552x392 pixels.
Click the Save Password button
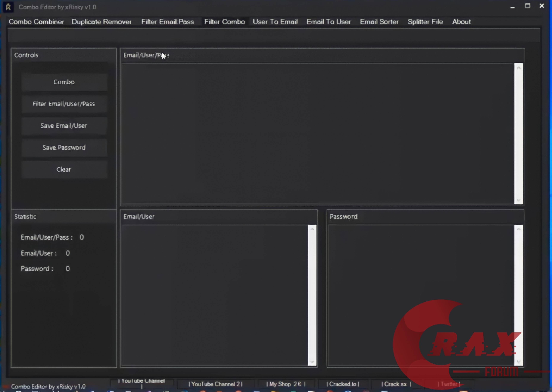click(64, 147)
